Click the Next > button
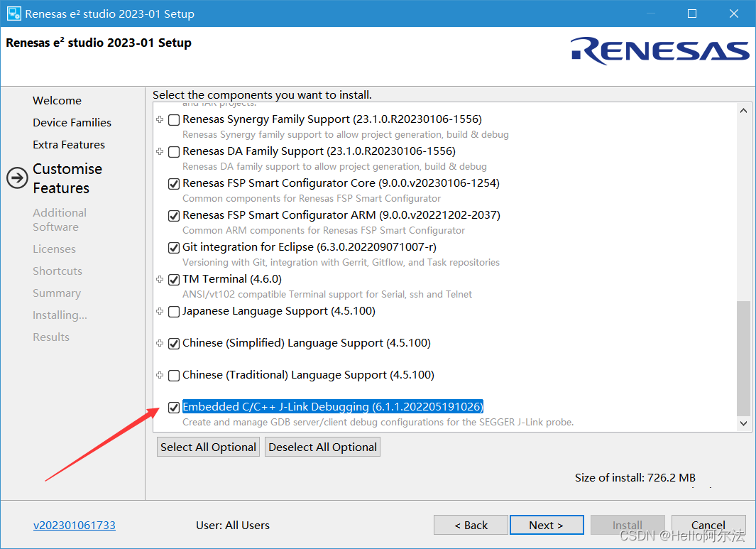Image resolution: width=756 pixels, height=549 pixels. tap(547, 525)
